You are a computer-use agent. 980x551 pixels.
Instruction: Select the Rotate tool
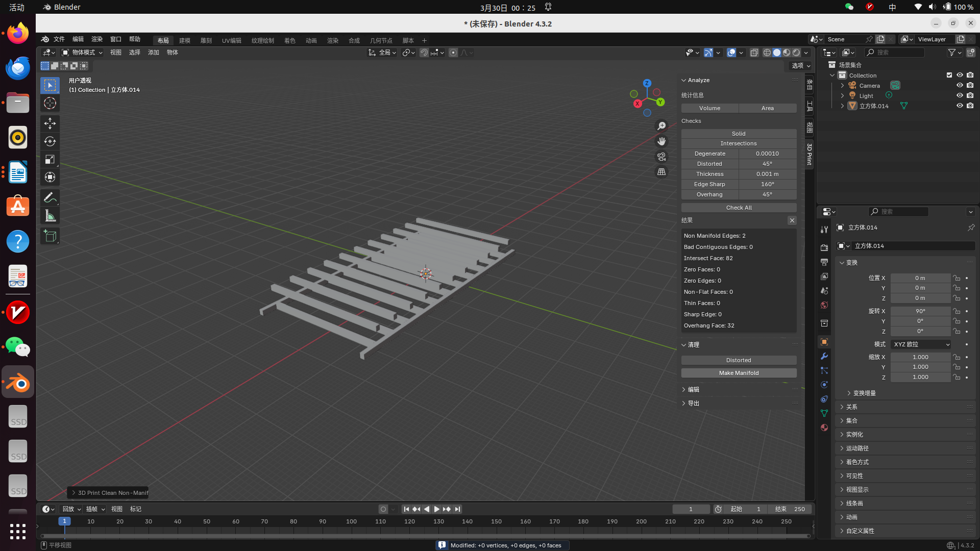50,141
